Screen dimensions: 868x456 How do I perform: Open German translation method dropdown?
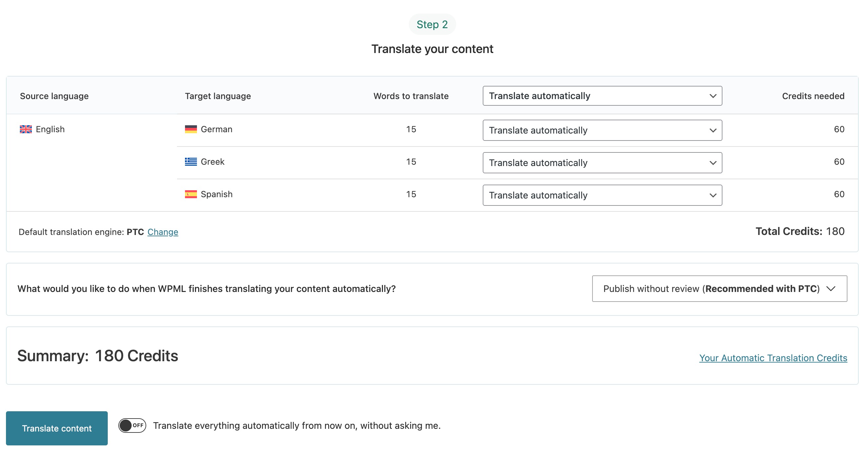pos(602,130)
